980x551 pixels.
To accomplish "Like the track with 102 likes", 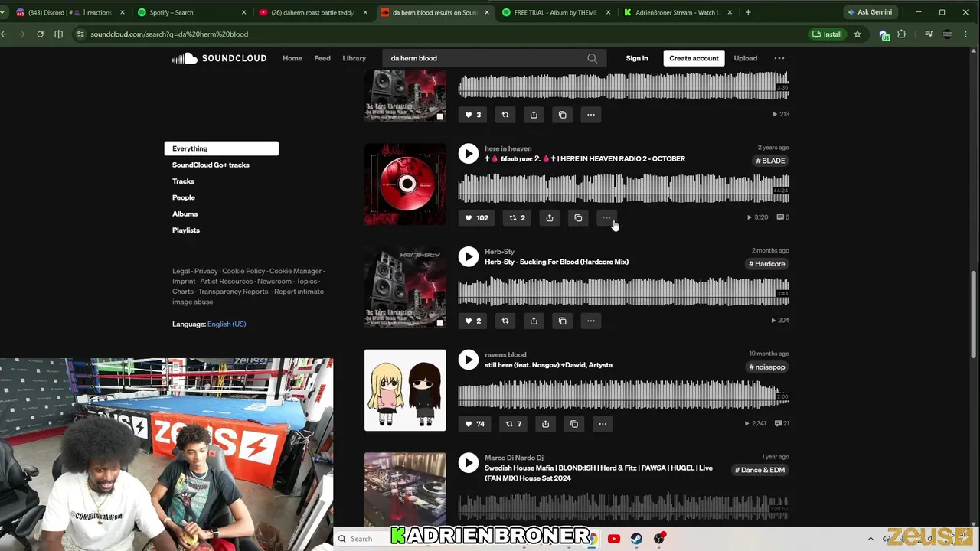I will (476, 218).
